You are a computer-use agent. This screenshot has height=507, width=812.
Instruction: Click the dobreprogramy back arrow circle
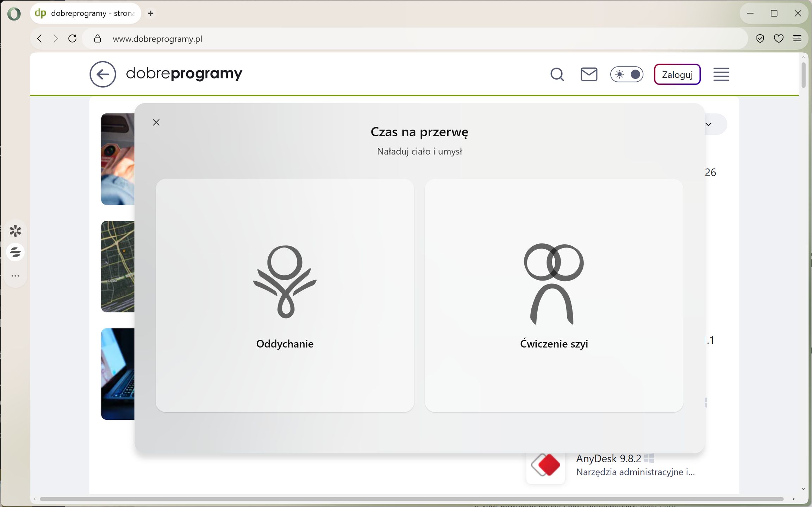pos(102,74)
